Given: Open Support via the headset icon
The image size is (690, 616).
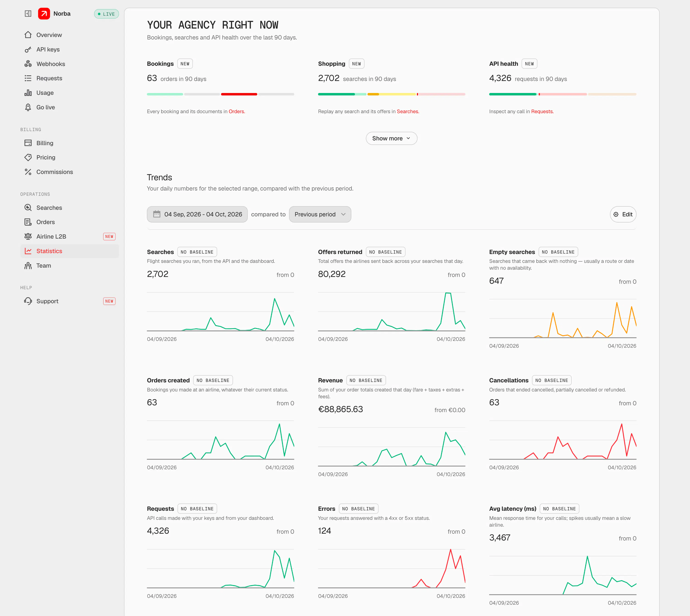Looking at the screenshot, I should point(28,301).
